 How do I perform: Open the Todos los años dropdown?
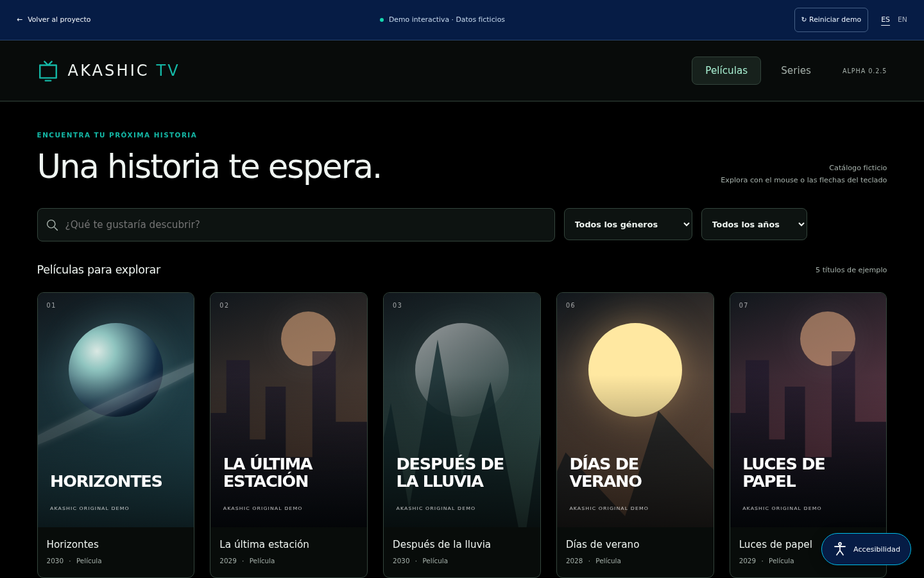[754, 224]
